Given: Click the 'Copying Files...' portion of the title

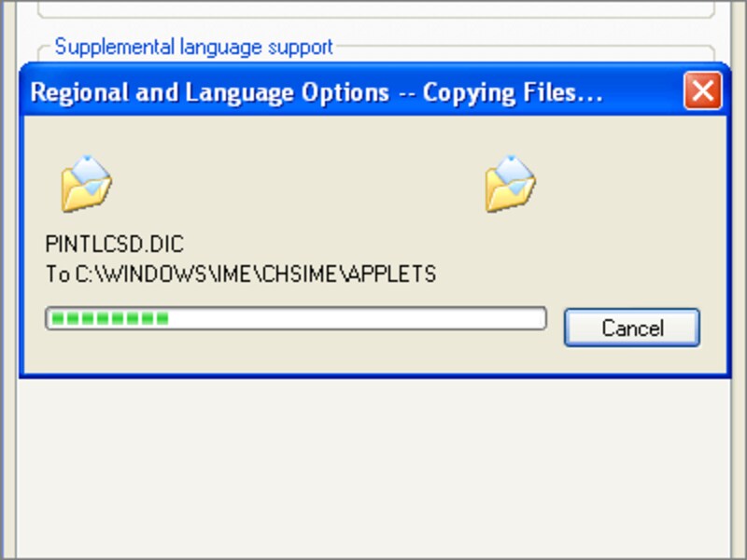Looking at the screenshot, I should point(513,93).
